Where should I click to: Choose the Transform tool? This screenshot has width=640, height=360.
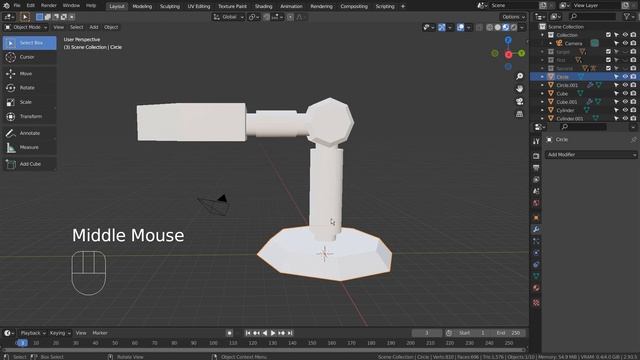29,116
